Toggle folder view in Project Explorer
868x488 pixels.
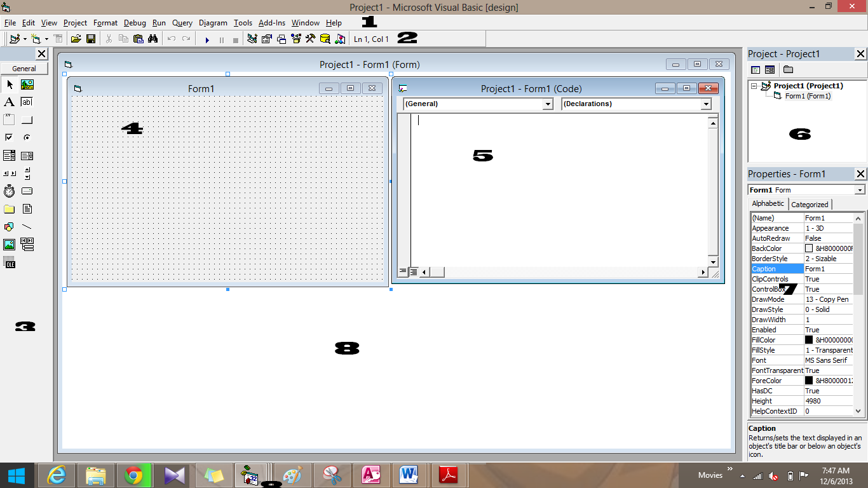pyautogui.click(x=787, y=70)
